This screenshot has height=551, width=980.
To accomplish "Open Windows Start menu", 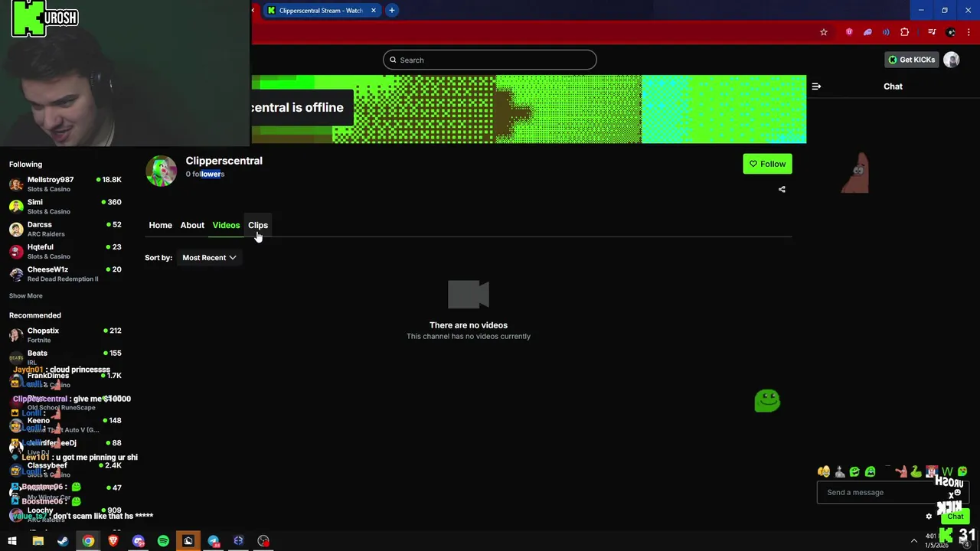I will 12,541.
